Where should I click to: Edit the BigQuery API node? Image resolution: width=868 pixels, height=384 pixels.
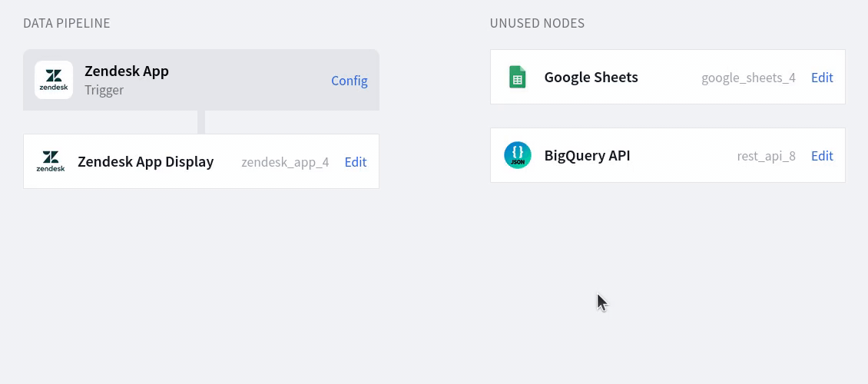(821, 156)
